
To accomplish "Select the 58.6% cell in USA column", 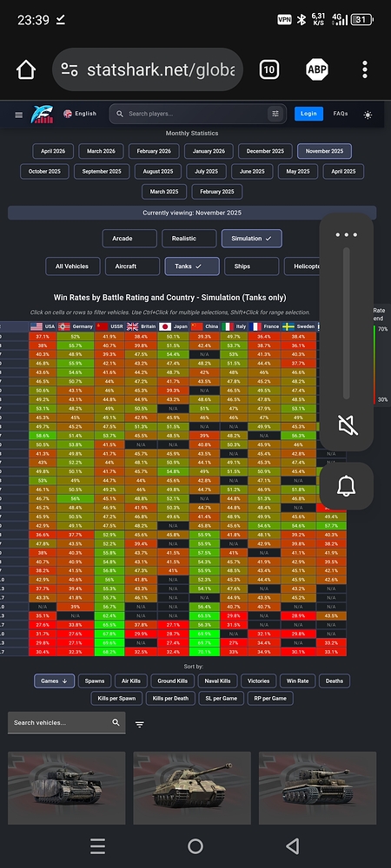I will point(43,437).
